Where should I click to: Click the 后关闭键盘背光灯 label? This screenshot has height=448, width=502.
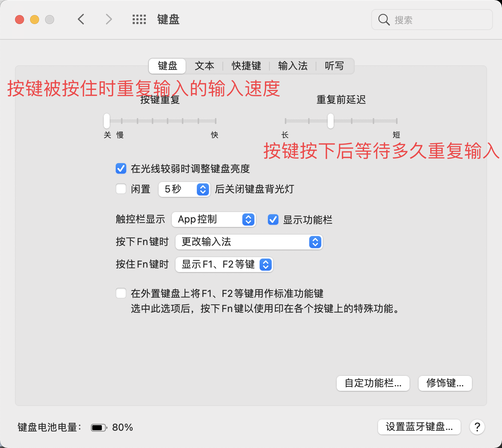click(x=254, y=189)
